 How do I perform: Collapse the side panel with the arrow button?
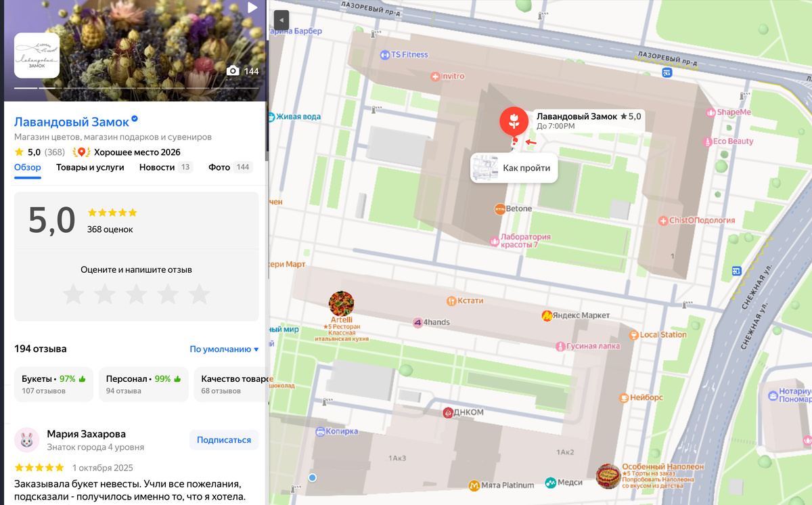click(x=281, y=20)
